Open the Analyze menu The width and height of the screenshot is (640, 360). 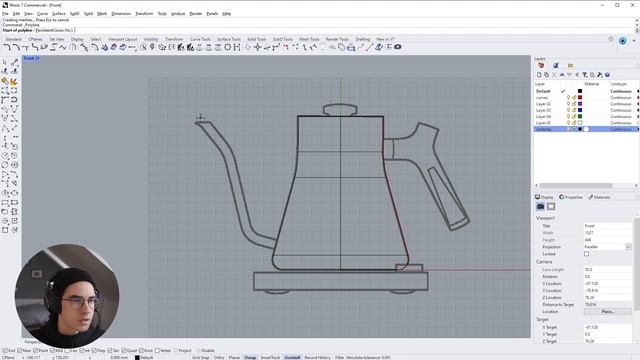pyautogui.click(x=178, y=13)
